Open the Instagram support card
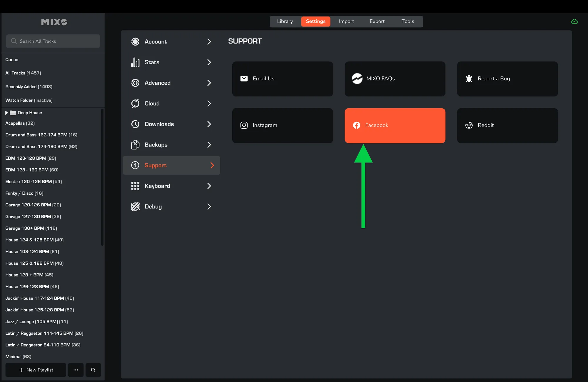 click(x=282, y=126)
